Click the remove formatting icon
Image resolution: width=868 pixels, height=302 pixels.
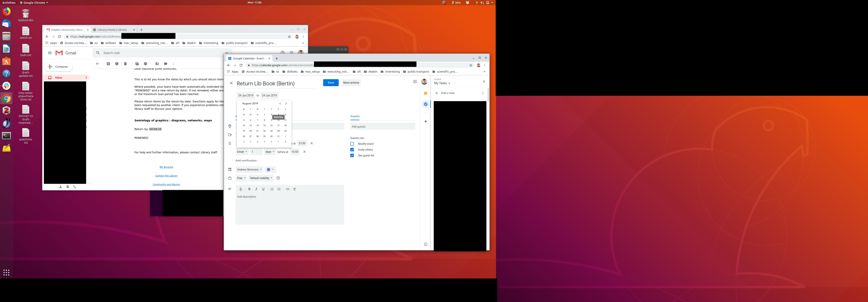[294, 189]
